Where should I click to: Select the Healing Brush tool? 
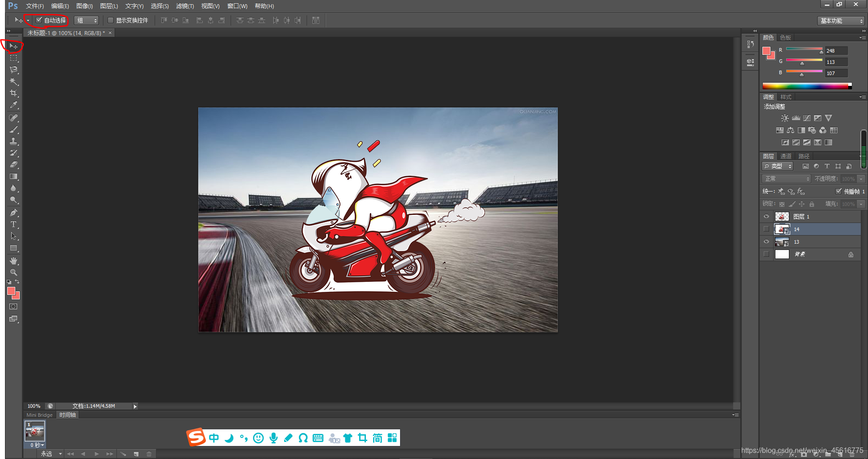pyautogui.click(x=13, y=118)
